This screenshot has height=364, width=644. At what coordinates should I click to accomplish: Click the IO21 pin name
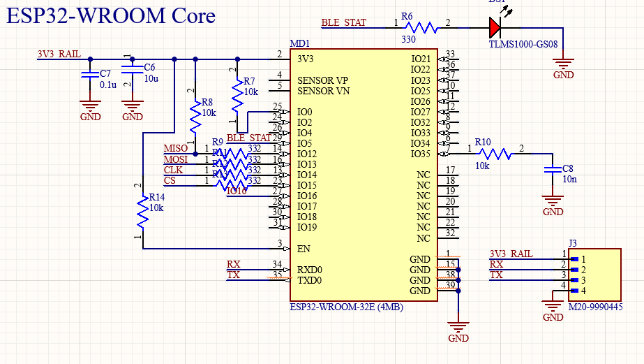[421, 59]
